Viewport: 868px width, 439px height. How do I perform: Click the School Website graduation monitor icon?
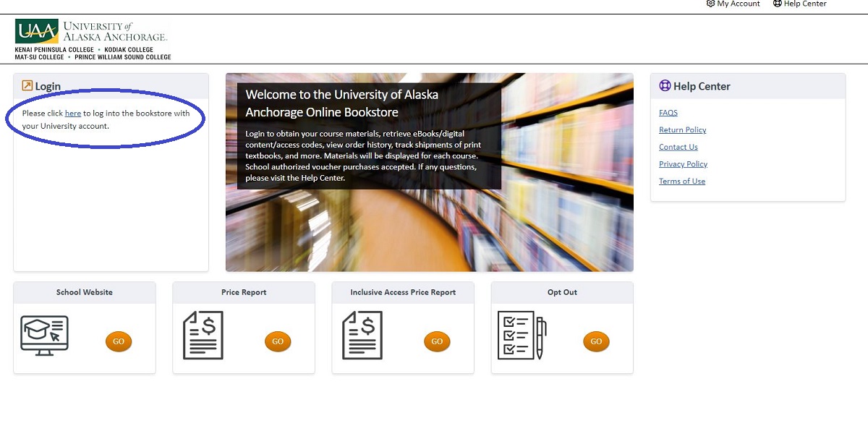pos(44,336)
